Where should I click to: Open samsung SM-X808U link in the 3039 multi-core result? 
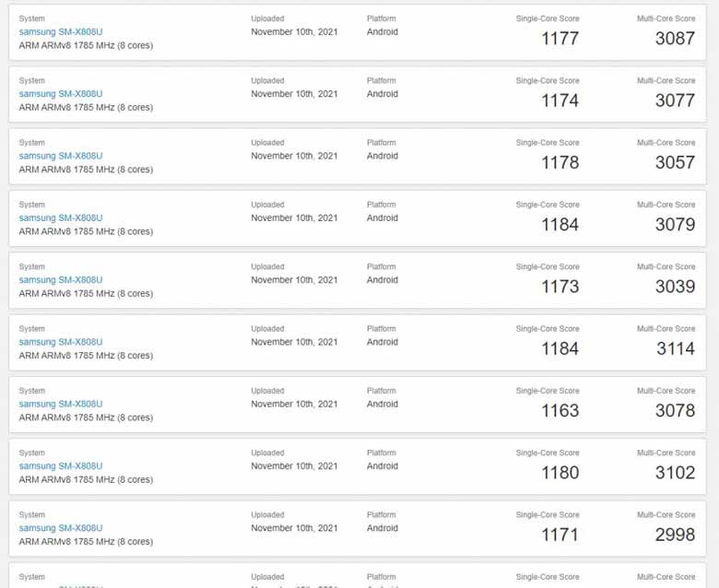point(61,280)
